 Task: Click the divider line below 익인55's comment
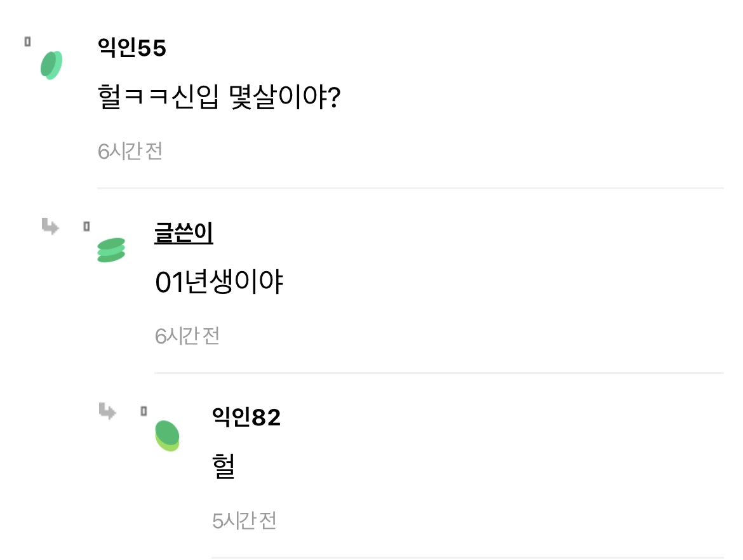click(410, 188)
